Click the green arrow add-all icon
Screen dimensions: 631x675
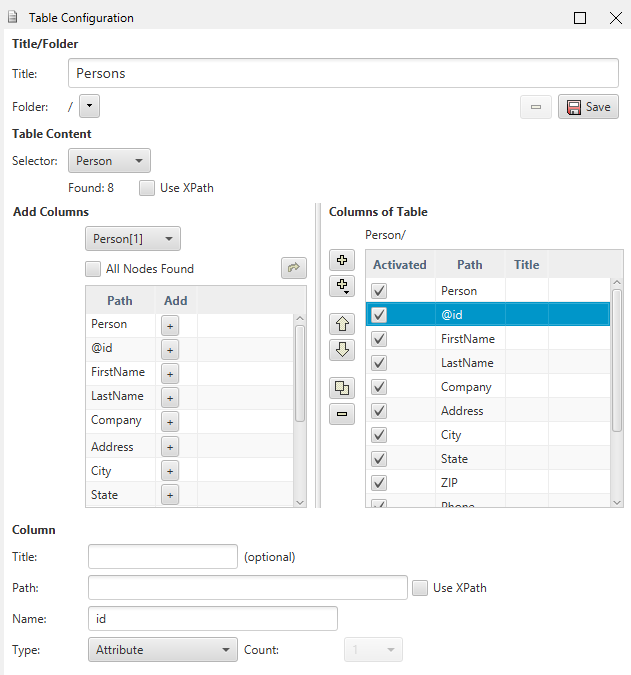294,268
